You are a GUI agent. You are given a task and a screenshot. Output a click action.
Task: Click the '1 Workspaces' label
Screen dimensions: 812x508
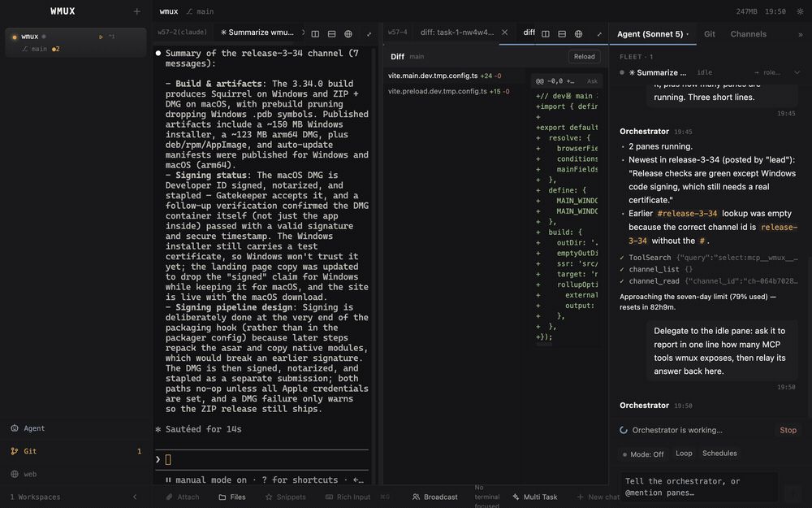(x=35, y=497)
